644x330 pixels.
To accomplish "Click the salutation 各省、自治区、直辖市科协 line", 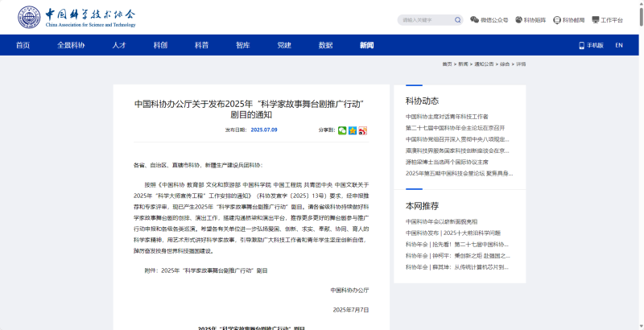I will coord(198,166).
